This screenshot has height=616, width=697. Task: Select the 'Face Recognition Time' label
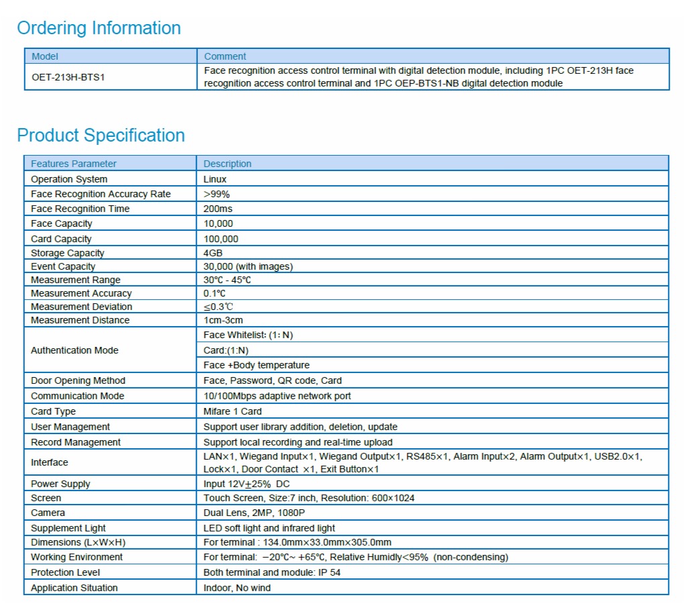coord(80,209)
